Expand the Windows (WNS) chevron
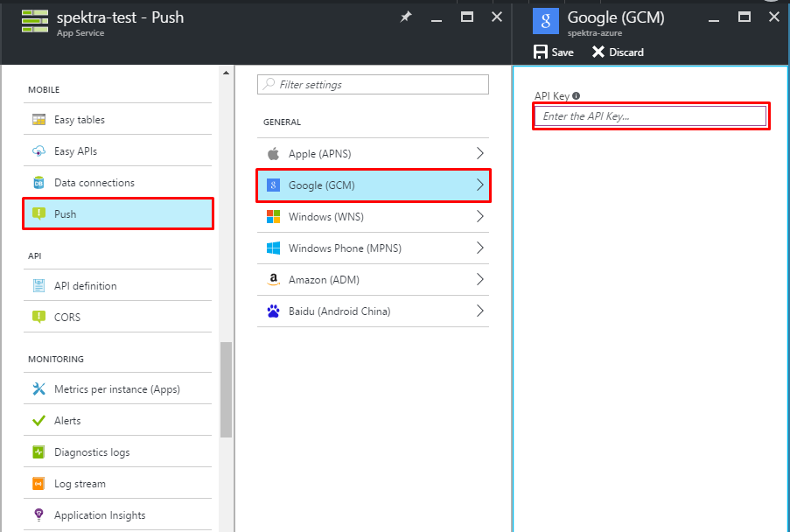This screenshot has height=532, width=790. point(479,216)
